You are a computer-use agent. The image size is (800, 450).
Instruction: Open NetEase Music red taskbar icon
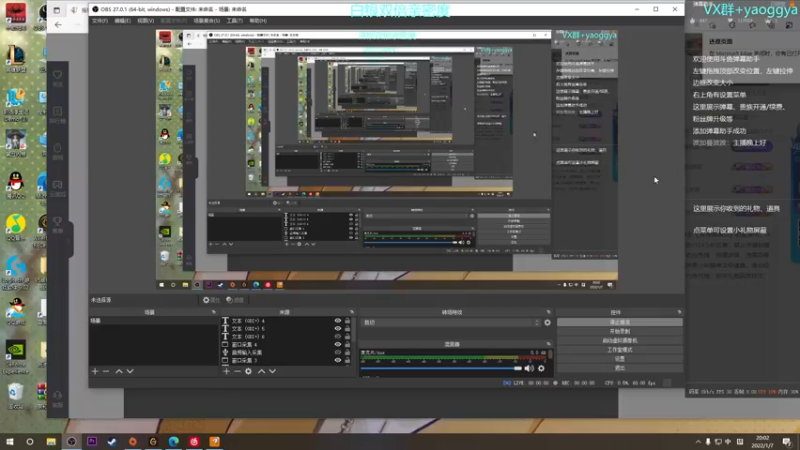point(194,441)
